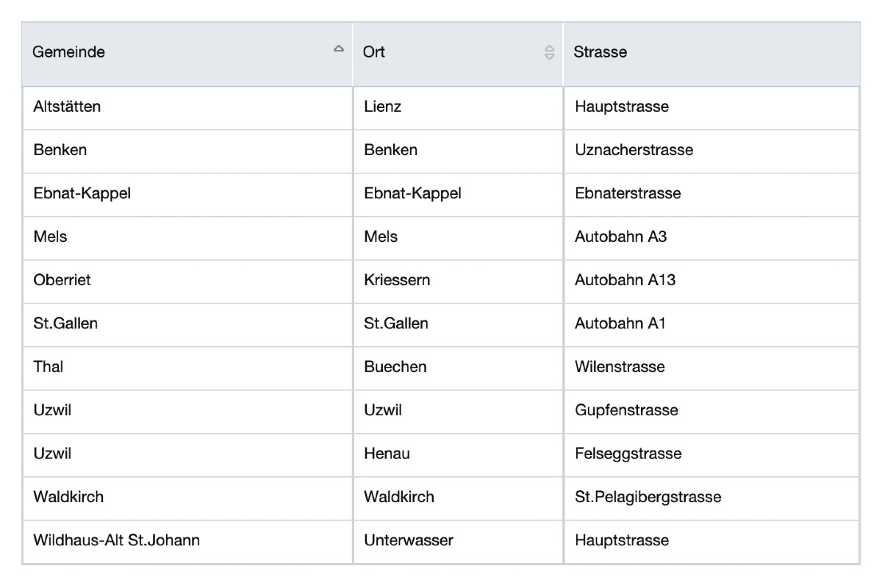Image resolution: width=882 pixels, height=588 pixels.
Task: Click the Ort header label
Action: click(x=374, y=52)
